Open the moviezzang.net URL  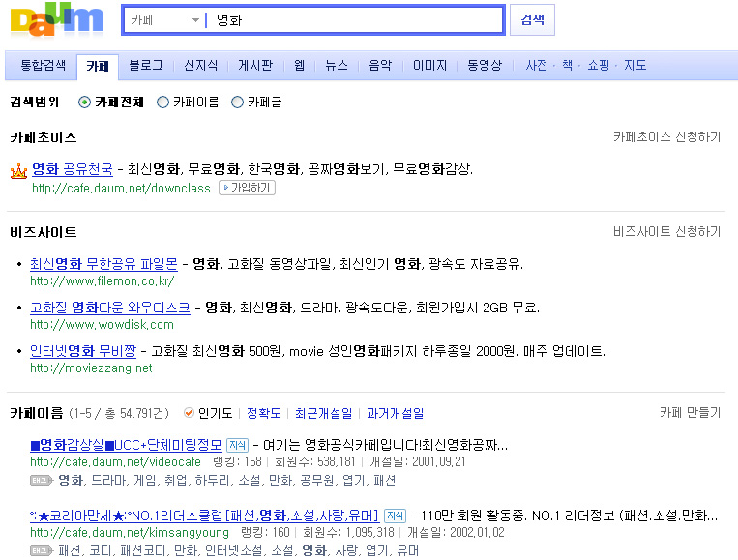click(x=91, y=368)
